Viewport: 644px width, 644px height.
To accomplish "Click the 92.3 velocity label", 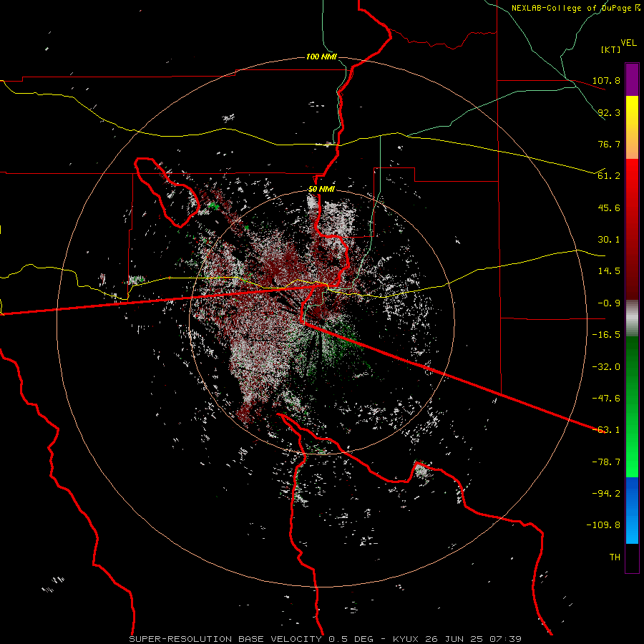I will tap(609, 112).
